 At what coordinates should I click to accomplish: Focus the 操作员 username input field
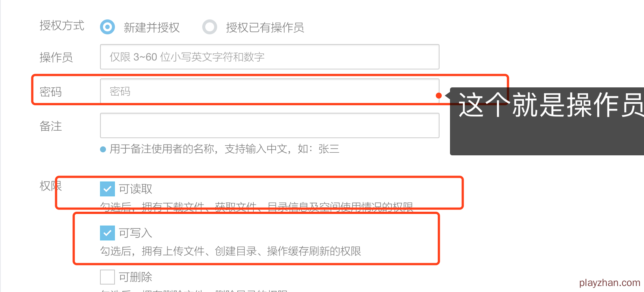[270, 57]
